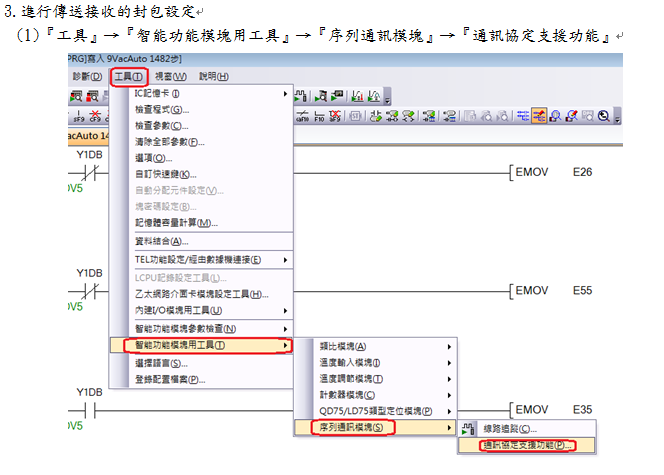Image resolution: width=664 pixels, height=475 pixels.
Task: Open the 診斷(D) menu
Action: point(87,76)
